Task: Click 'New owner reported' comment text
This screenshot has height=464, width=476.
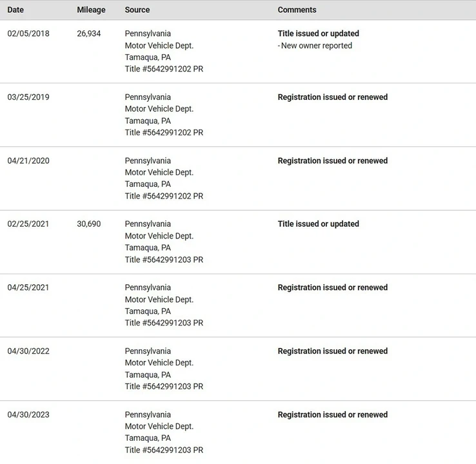Action: (x=315, y=46)
